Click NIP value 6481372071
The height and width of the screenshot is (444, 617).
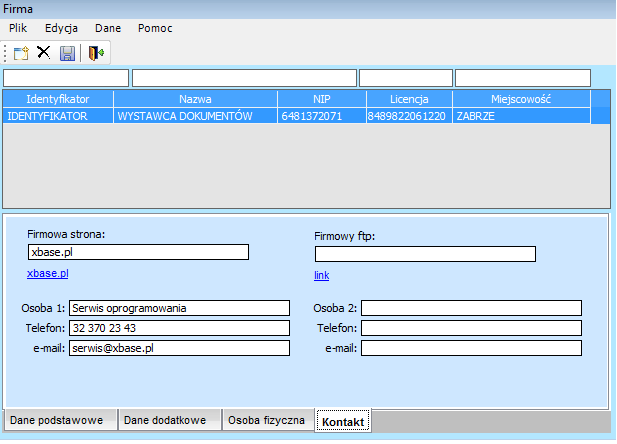321,116
